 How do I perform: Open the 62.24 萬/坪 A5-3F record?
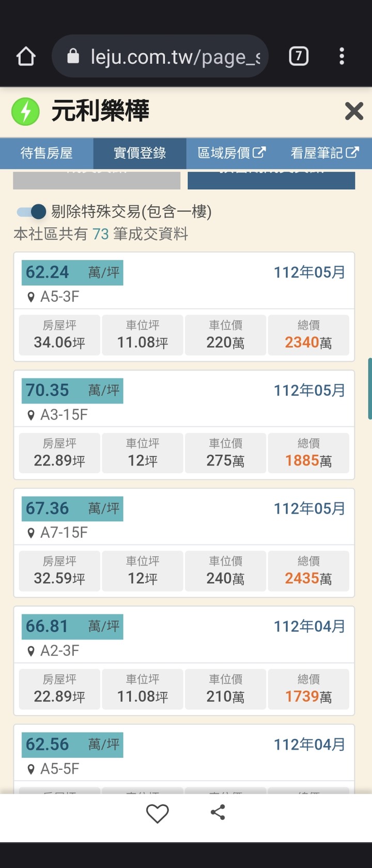(184, 307)
